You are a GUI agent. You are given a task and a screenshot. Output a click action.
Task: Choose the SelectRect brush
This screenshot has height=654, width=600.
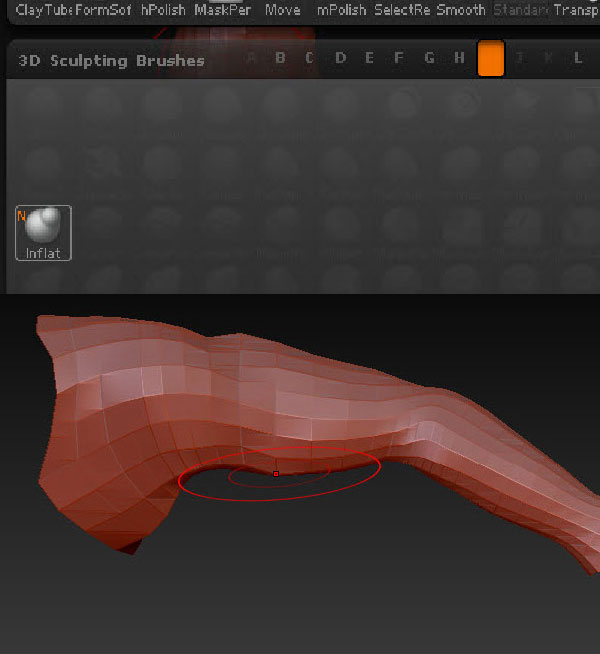[x=402, y=10]
